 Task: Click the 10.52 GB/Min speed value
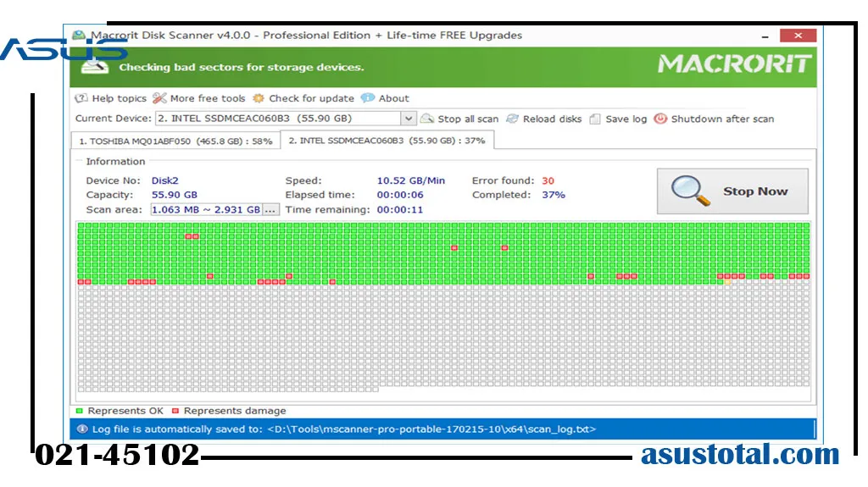tap(411, 180)
